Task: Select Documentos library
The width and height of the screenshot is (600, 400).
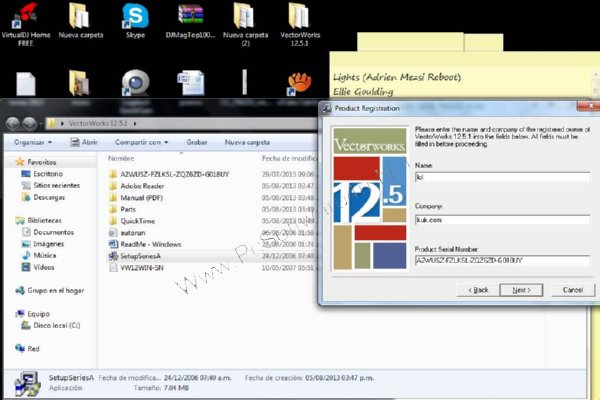Action: pos(48,232)
